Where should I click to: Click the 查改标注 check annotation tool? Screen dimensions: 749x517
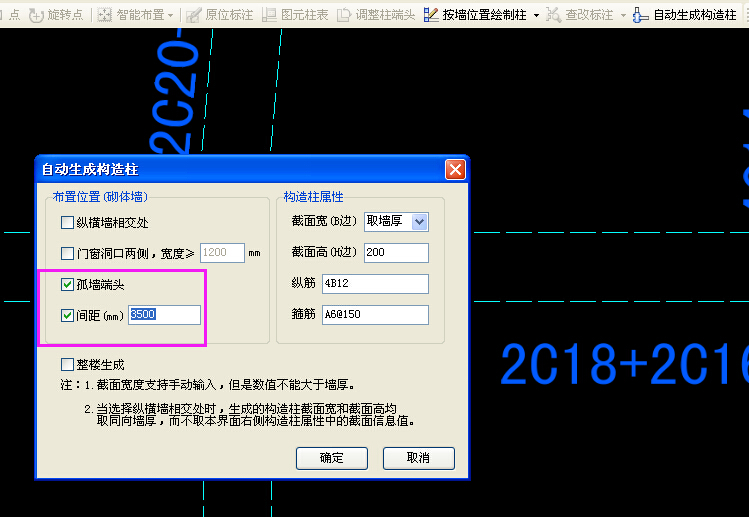[x=580, y=15]
